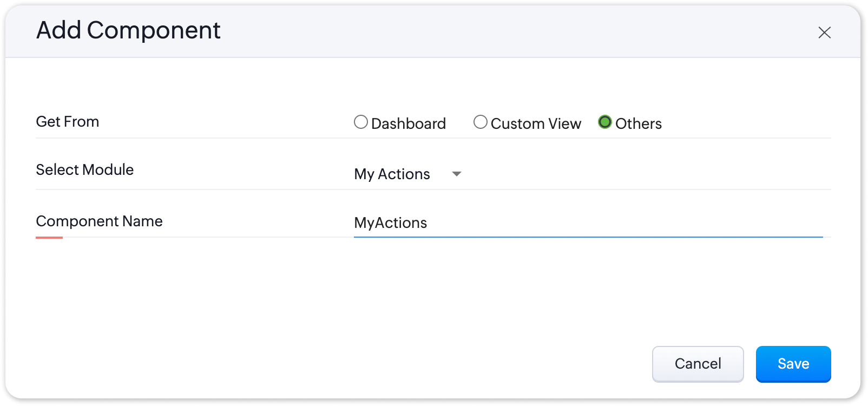Expand the Select Module dropdown arrow
Viewport: 868px width, 406px height.
point(457,174)
